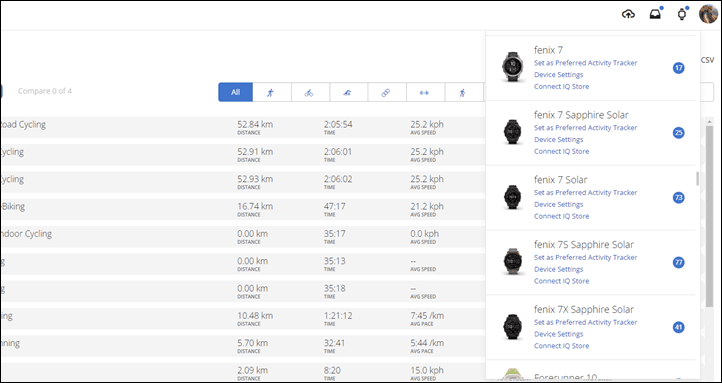This screenshot has width=722, height=383.
Task: Click the 10.48 km distance value
Action: (255, 316)
